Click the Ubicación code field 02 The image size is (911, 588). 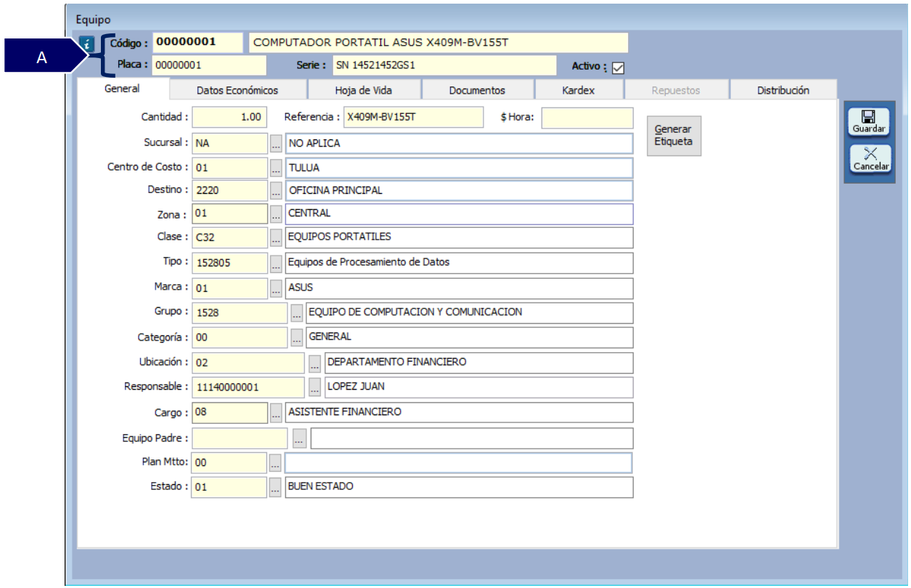[x=248, y=363]
